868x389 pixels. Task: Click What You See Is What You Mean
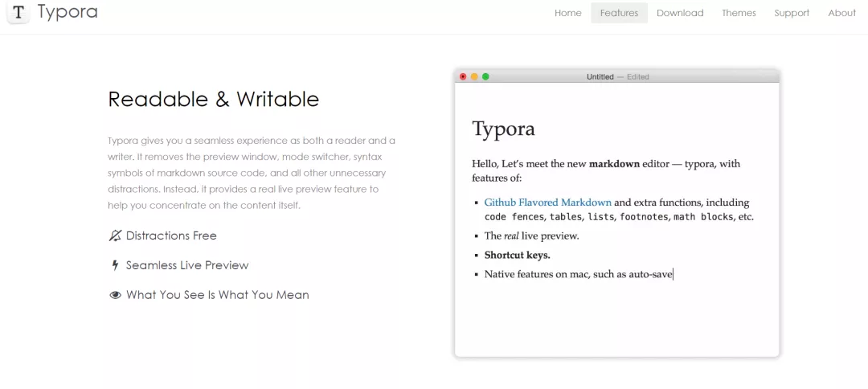pos(217,295)
